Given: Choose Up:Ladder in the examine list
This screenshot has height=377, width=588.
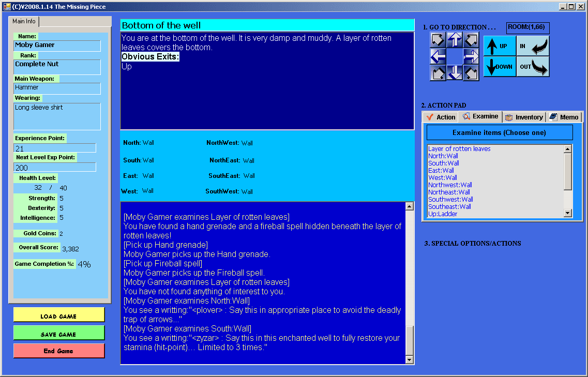Looking at the screenshot, I should 443,214.
